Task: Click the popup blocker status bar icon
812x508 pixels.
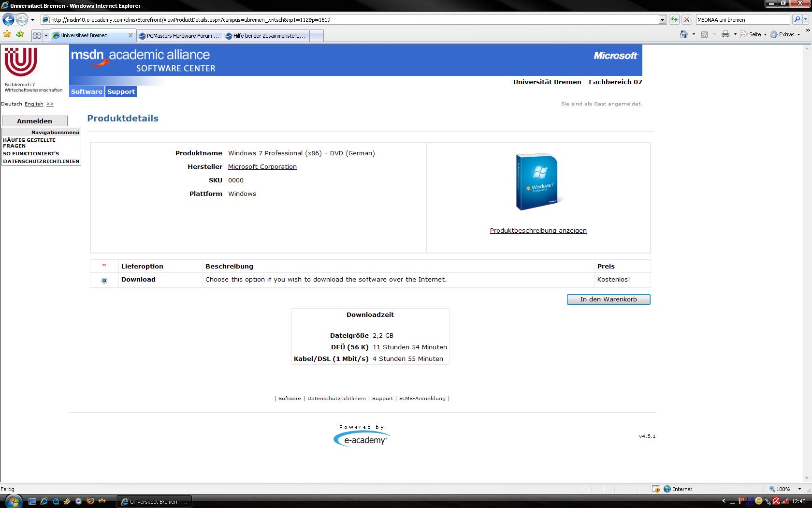Action: tap(655, 489)
